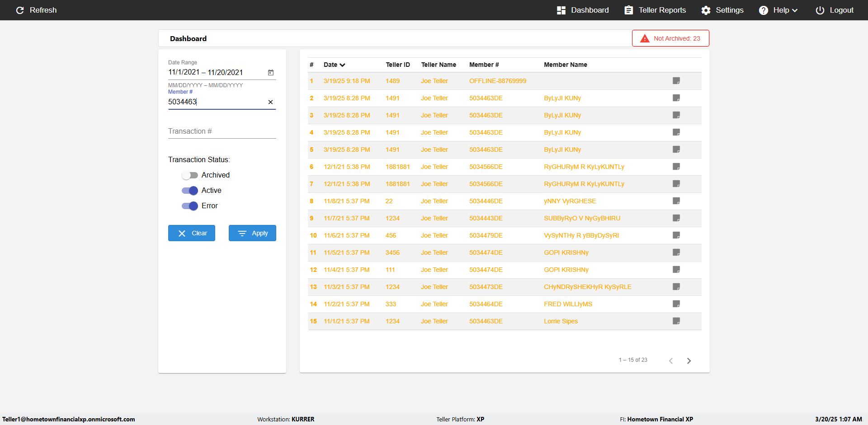Click the Not Archived warning icon
The image size is (868, 425).
click(645, 38)
